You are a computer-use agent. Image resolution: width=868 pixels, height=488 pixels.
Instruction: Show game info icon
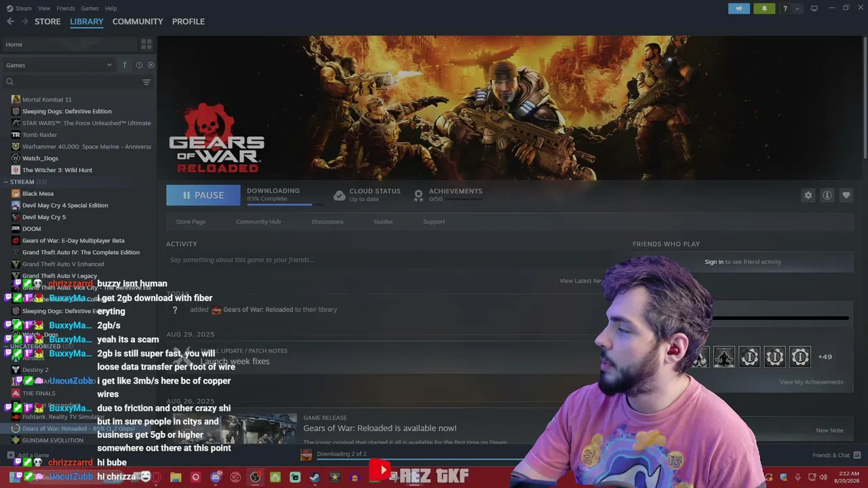[x=827, y=195]
